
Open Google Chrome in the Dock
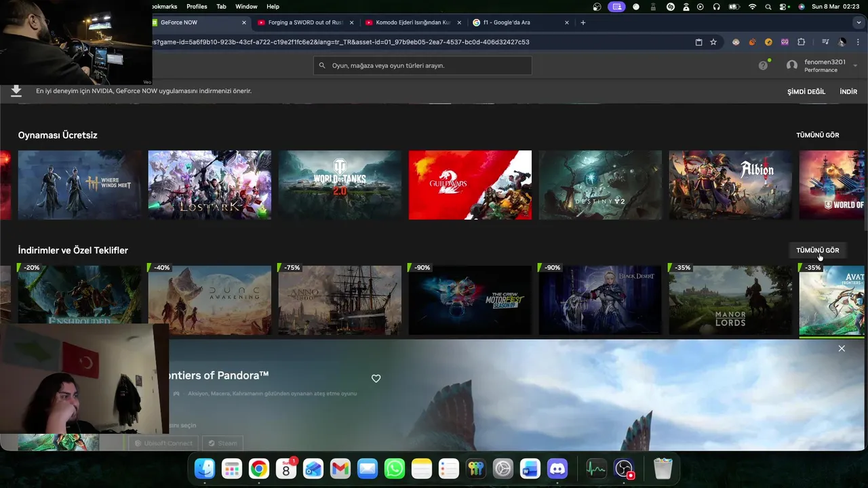click(259, 468)
